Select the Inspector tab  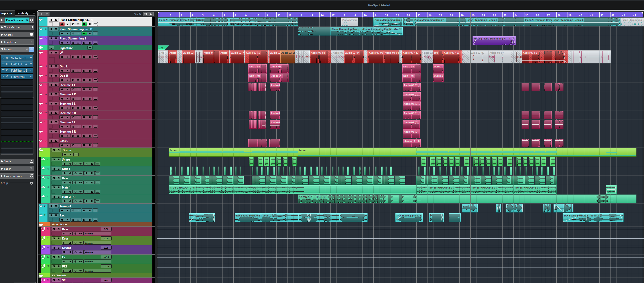pos(6,13)
